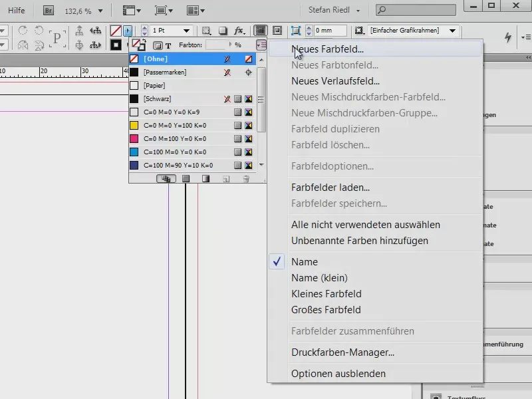Screen dimensions: 532x399
Task: Click the object effects target icon
Action: click(206, 31)
